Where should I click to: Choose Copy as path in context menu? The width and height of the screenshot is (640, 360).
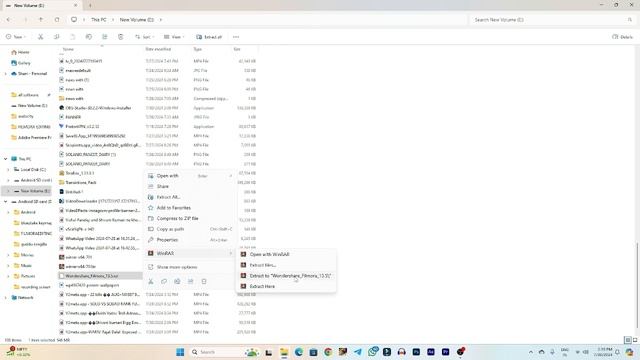(x=190, y=229)
